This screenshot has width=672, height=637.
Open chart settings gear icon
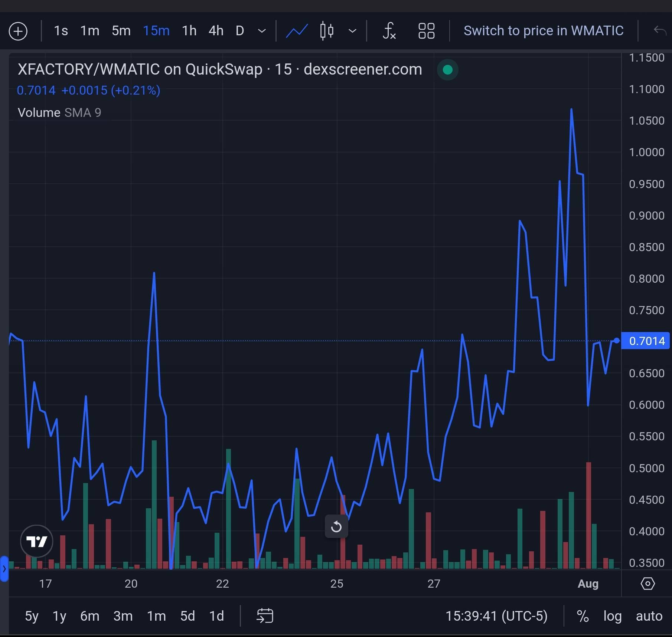pyautogui.click(x=648, y=584)
